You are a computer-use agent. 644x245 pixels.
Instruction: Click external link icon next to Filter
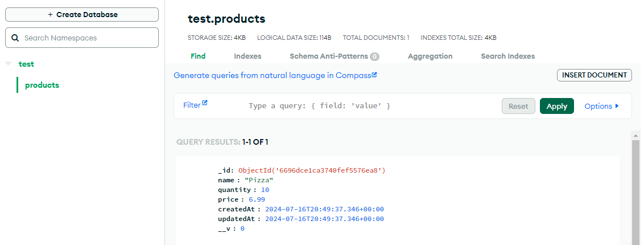[x=205, y=103]
